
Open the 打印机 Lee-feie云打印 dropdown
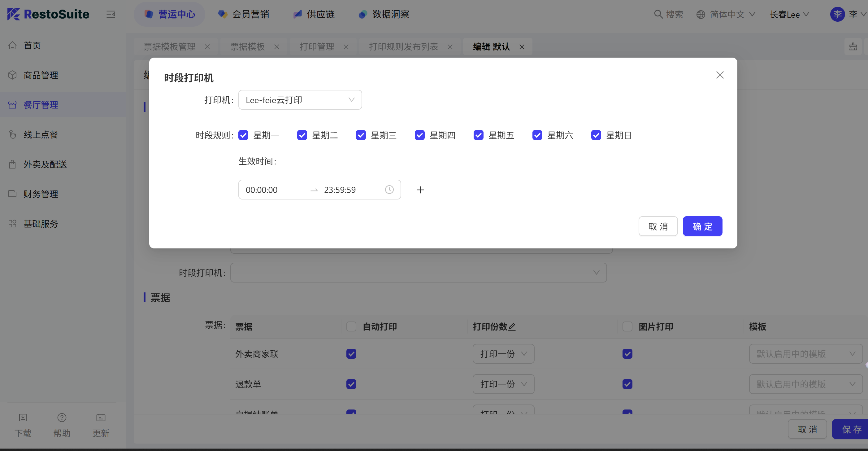pos(300,100)
